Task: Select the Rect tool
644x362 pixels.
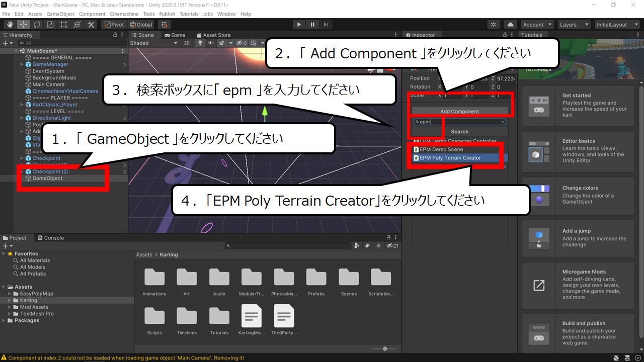Action: click(64, 24)
